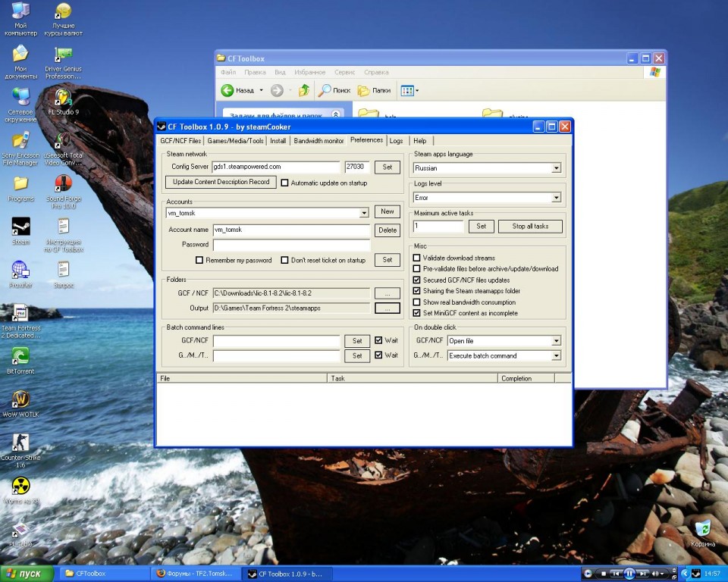728x582 pixels.
Task: Open Sound Forge Pro desktop shortcut
Action: [63, 184]
